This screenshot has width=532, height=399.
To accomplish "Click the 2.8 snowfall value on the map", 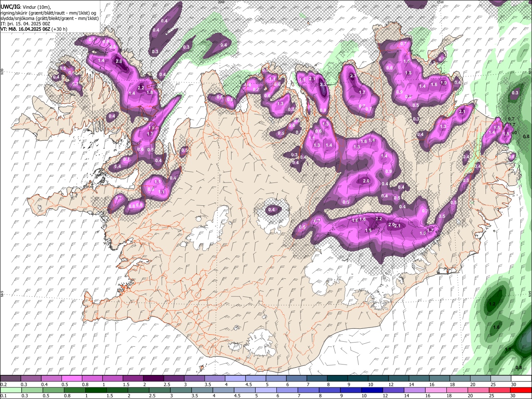I will tap(119, 62).
